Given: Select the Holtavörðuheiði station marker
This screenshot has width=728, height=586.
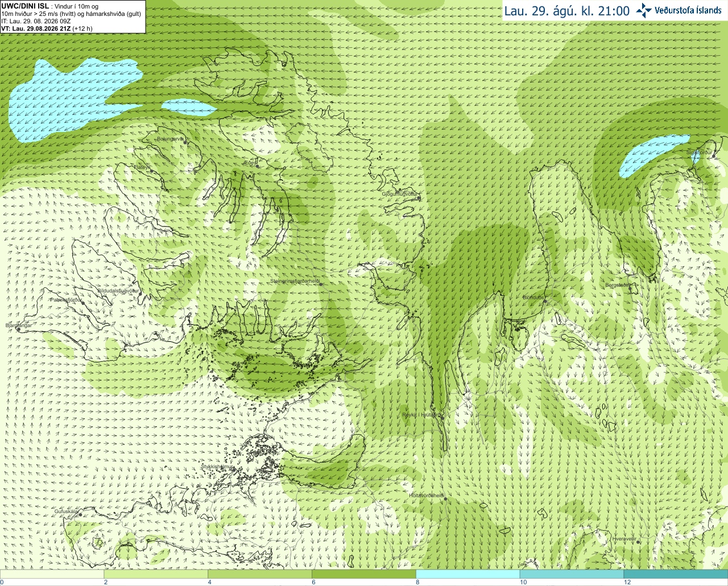Looking at the screenshot, I should (x=445, y=499).
